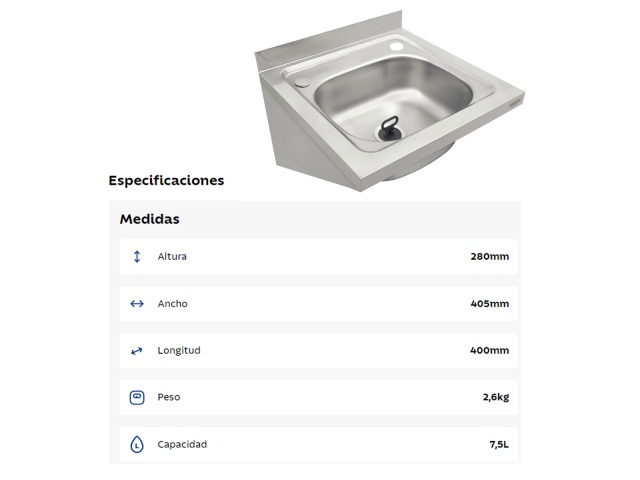640x480 pixels.
Task: Select the Medidas section title
Action: click(x=149, y=219)
